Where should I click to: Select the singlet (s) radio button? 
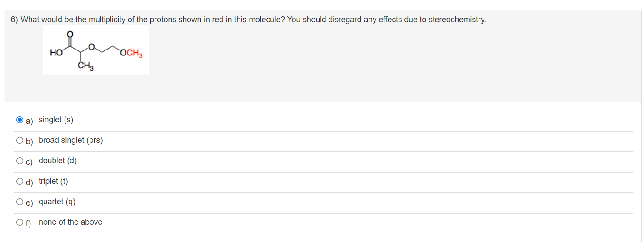(20, 120)
